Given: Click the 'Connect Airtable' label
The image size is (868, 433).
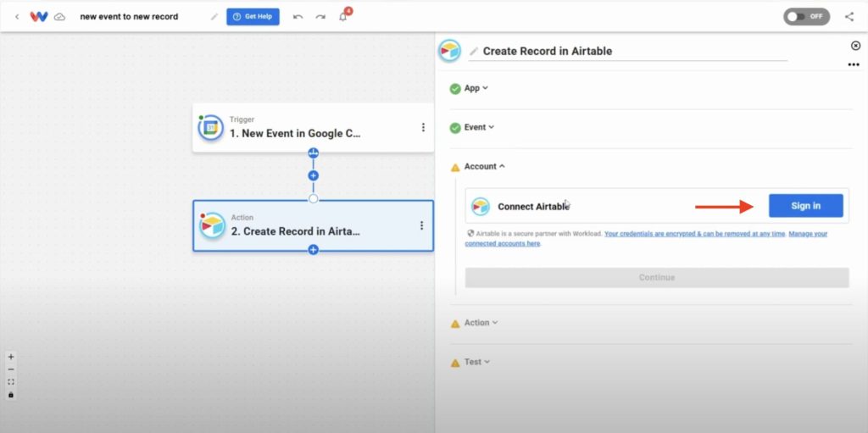Looking at the screenshot, I should 533,207.
